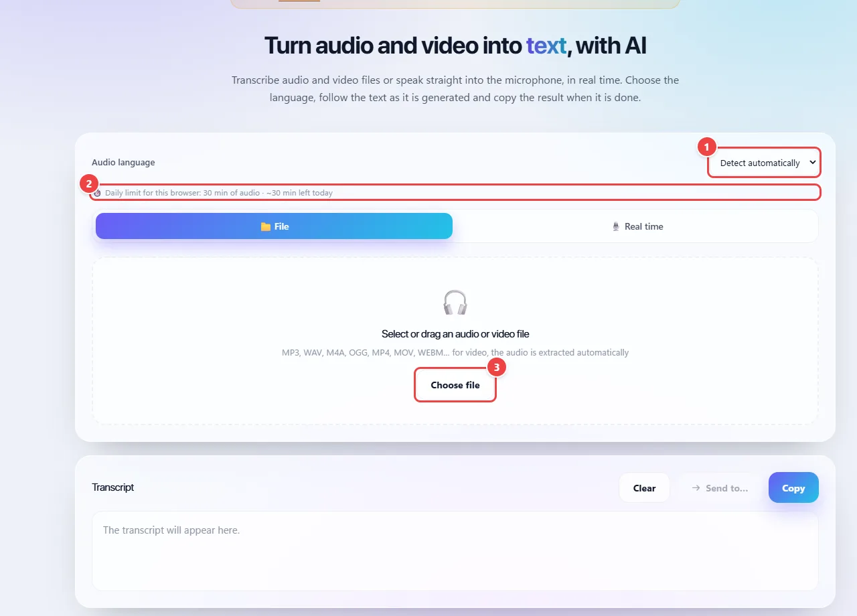Image resolution: width=857 pixels, height=616 pixels.
Task: Click the daily limit timer icon
Action: (97, 193)
